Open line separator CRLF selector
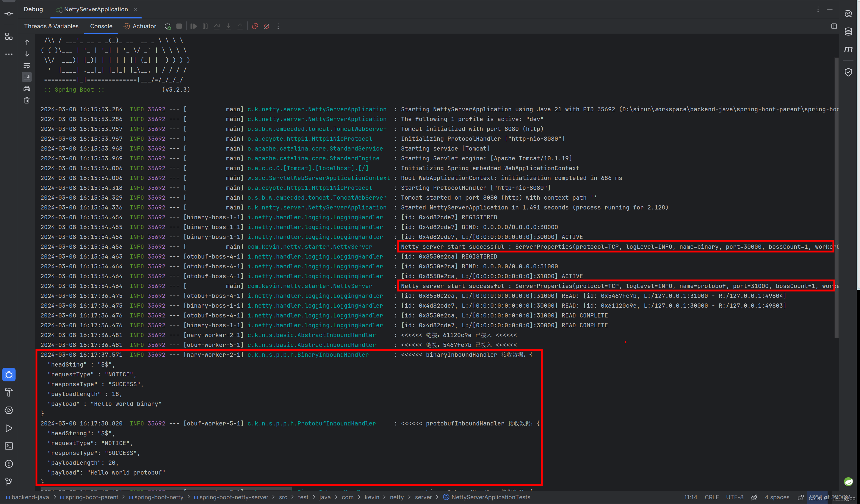 pos(712,497)
